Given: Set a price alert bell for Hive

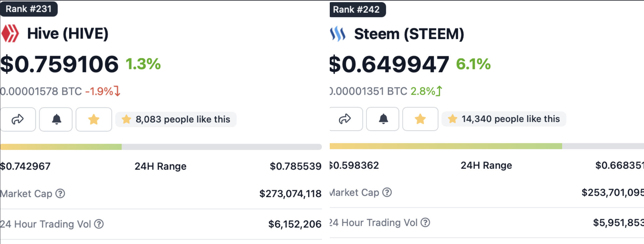Looking at the screenshot, I should [56, 119].
